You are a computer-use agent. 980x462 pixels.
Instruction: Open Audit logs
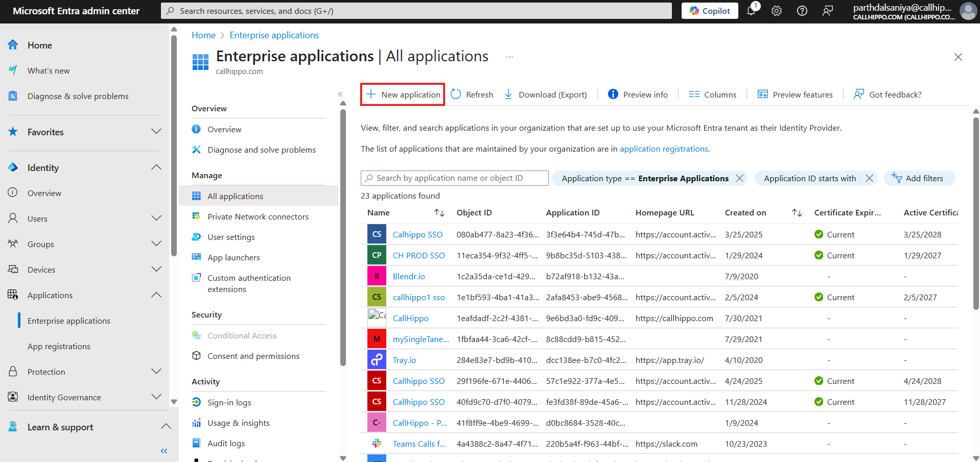[226, 443]
